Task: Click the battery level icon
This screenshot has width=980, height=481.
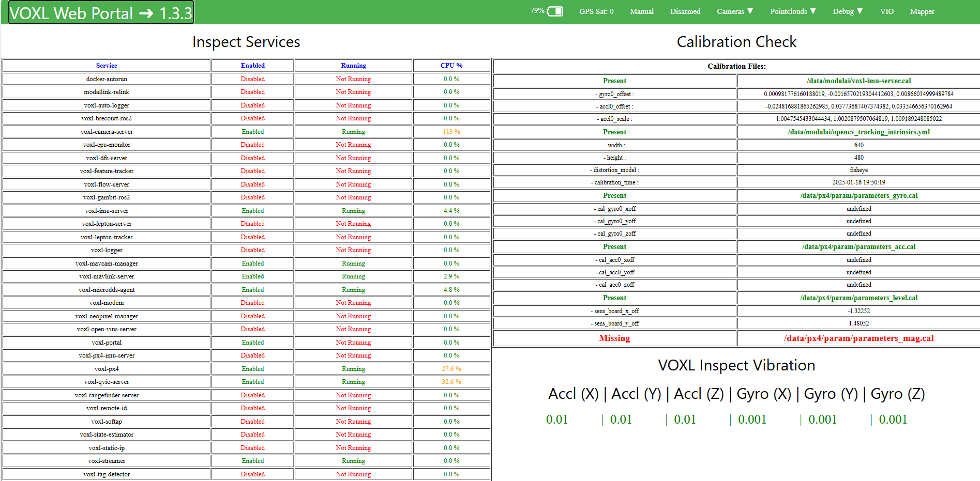Action: 554,11
